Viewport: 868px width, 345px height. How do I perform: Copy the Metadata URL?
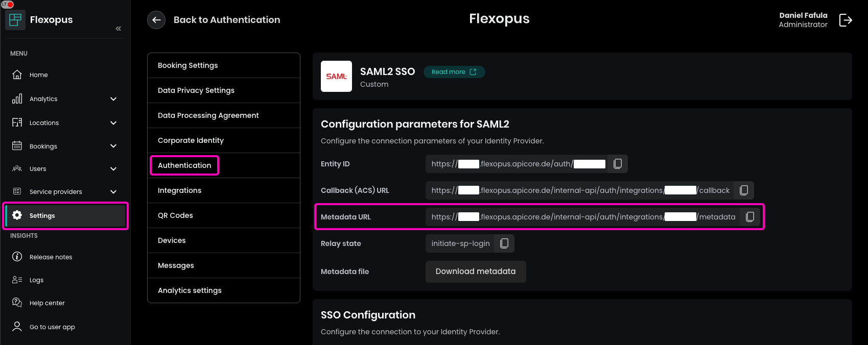[749, 217]
